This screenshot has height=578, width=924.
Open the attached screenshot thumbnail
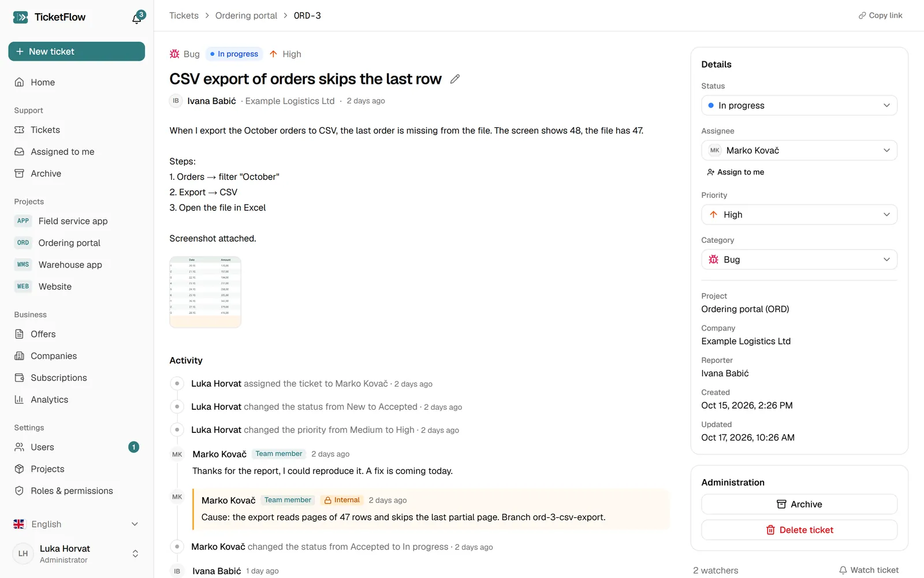205,292
